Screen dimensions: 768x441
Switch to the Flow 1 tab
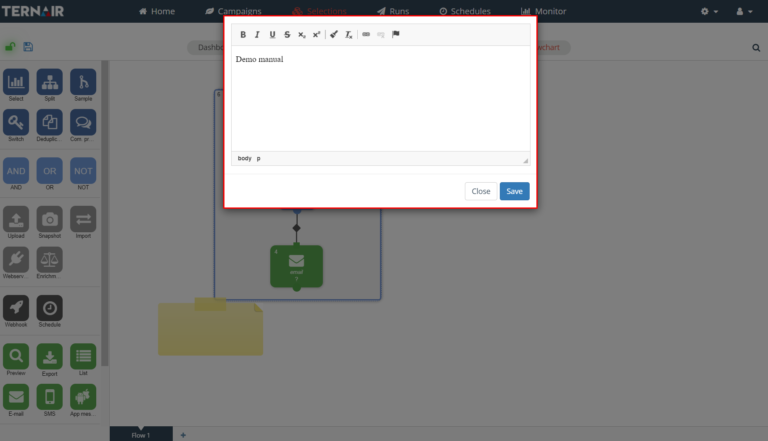(x=141, y=435)
